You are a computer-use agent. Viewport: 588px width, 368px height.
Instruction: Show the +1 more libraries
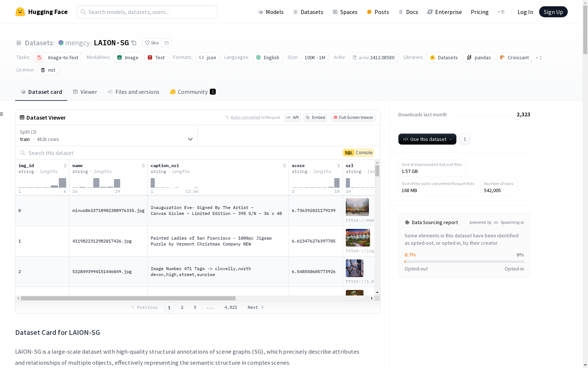point(539,57)
